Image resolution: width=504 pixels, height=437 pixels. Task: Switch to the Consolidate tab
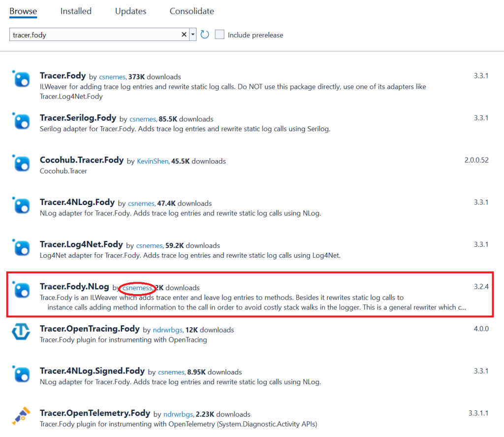191,11
